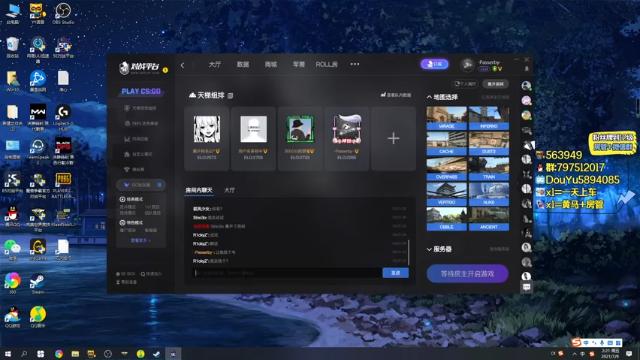Click the chat message input field
This screenshot has height=360, width=640.
pos(287,273)
